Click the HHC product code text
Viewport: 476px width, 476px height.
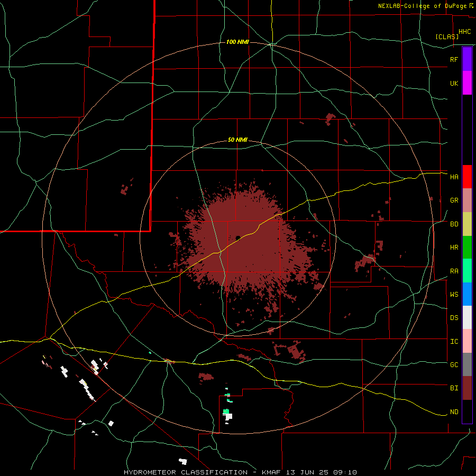tap(464, 32)
